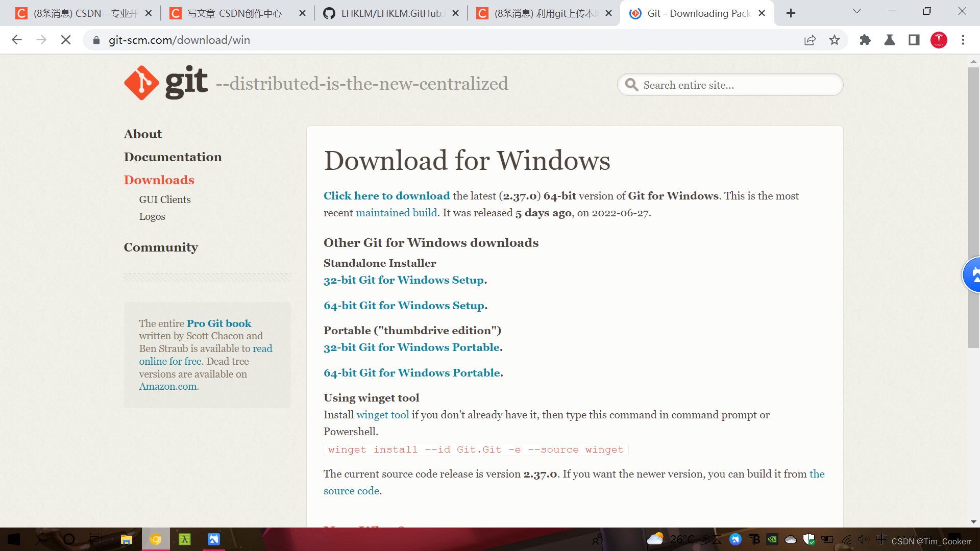980x551 pixels.
Task: Click the share page icon
Action: click(810, 40)
